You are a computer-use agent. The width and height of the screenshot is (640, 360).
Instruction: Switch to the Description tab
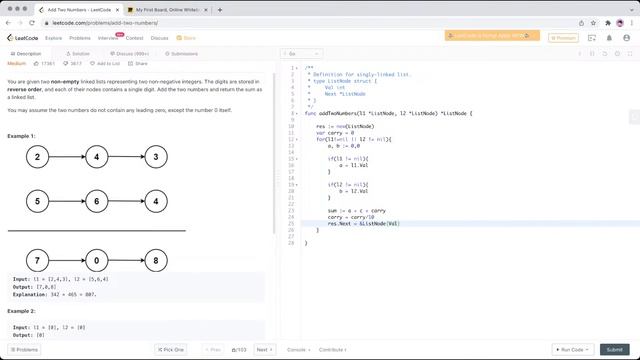(26, 54)
